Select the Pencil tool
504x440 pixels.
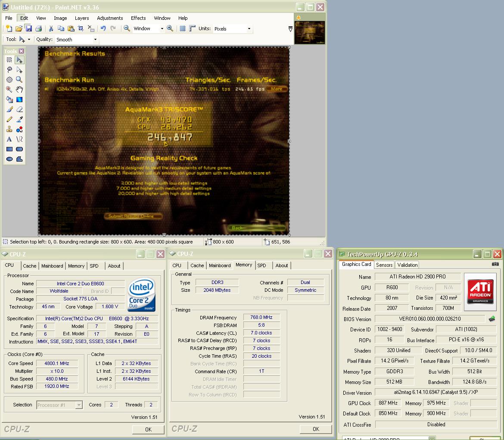[x=9, y=119]
